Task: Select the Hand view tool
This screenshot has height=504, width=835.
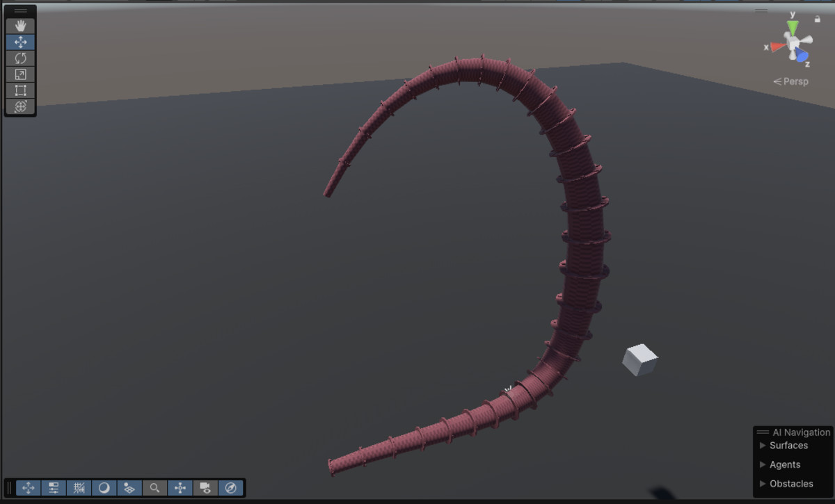Action: 20,25
